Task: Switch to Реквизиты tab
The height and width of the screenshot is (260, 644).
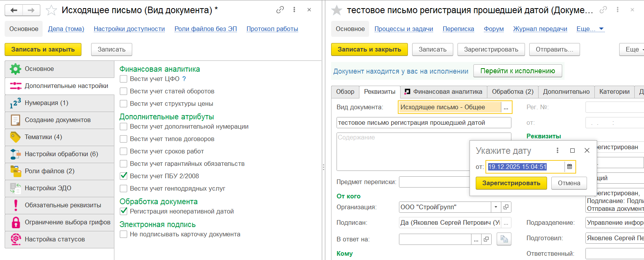Action: (x=380, y=92)
